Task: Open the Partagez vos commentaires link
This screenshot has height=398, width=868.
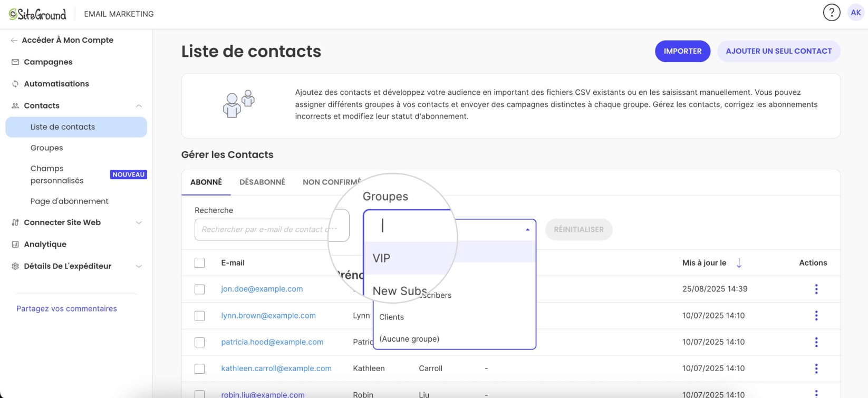Action: 66,309
